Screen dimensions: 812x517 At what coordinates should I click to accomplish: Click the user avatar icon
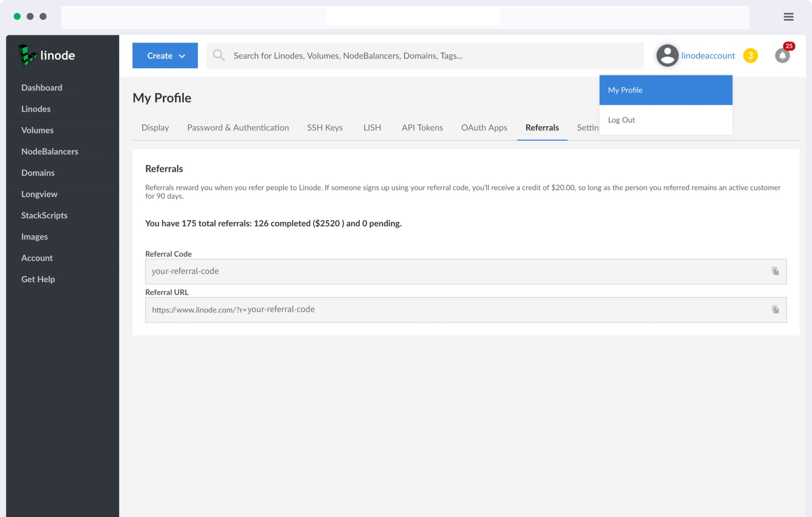point(667,55)
